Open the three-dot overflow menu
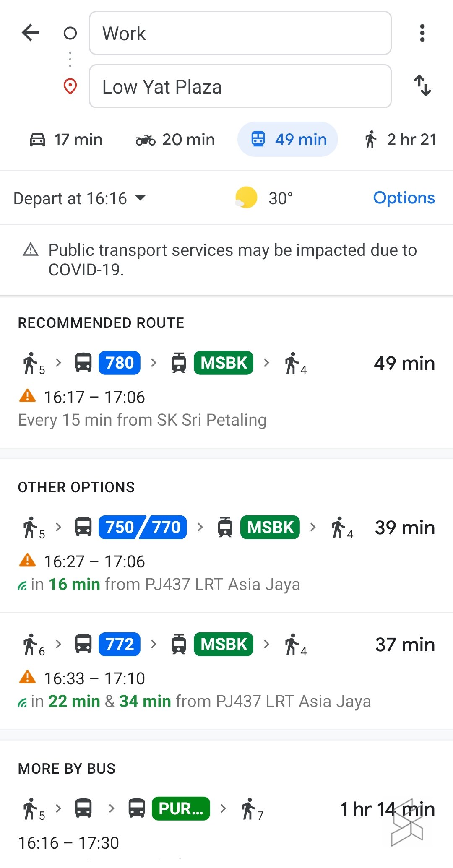The image size is (453, 868). coord(422,33)
